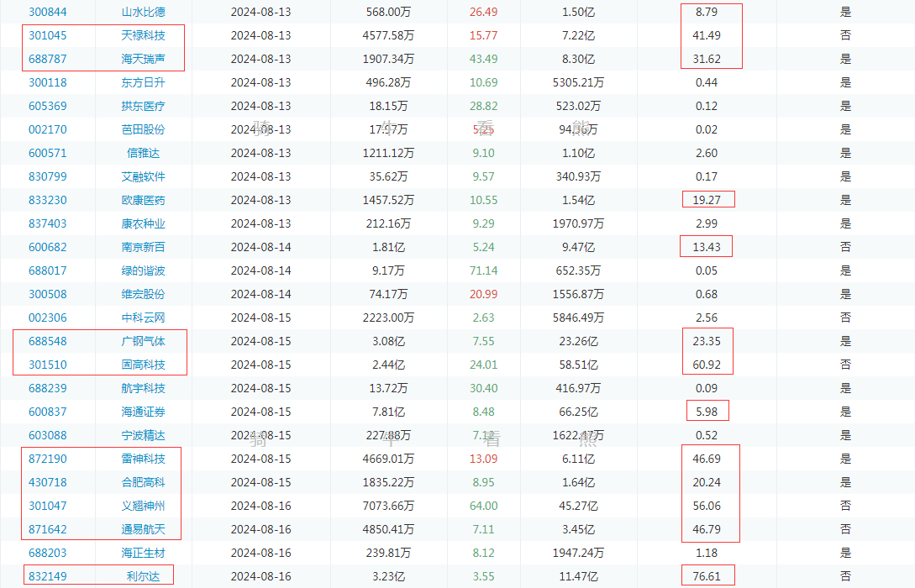Click stock code 301047
915x588 pixels.
click(48, 506)
